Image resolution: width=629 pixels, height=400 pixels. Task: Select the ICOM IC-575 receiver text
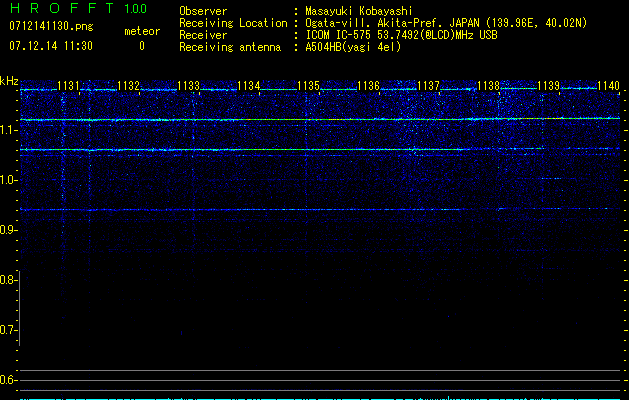(x=401, y=35)
